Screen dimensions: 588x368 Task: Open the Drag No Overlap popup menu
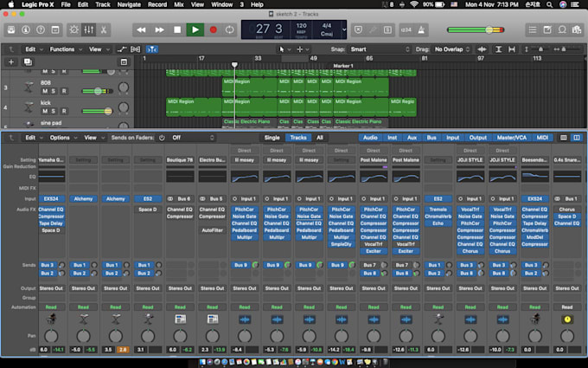click(x=452, y=49)
